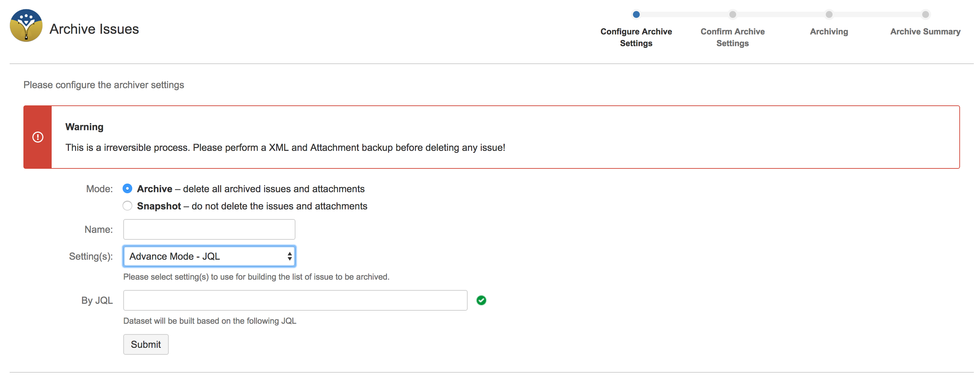This screenshot has width=980, height=383.
Task: Jump to the Archive Summary step label
Action: pos(925,32)
